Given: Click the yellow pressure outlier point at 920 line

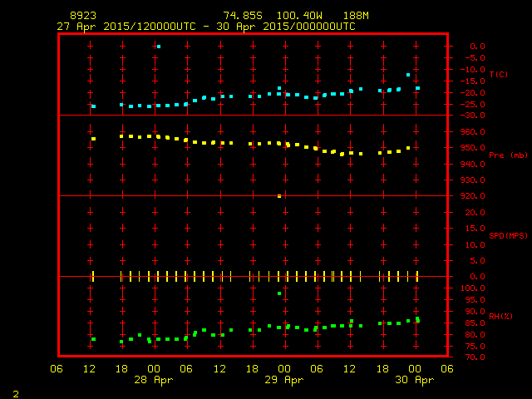Looking at the screenshot, I should point(279,196).
